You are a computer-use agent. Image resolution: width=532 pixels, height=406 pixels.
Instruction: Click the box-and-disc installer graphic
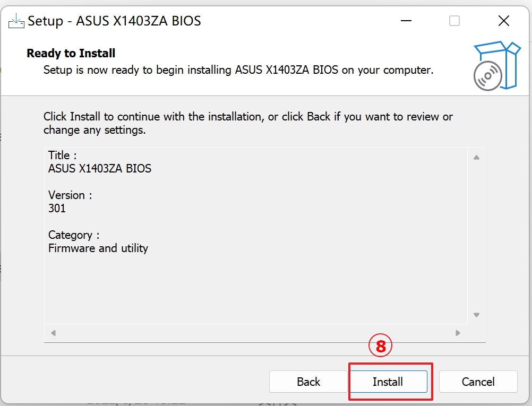[496, 65]
